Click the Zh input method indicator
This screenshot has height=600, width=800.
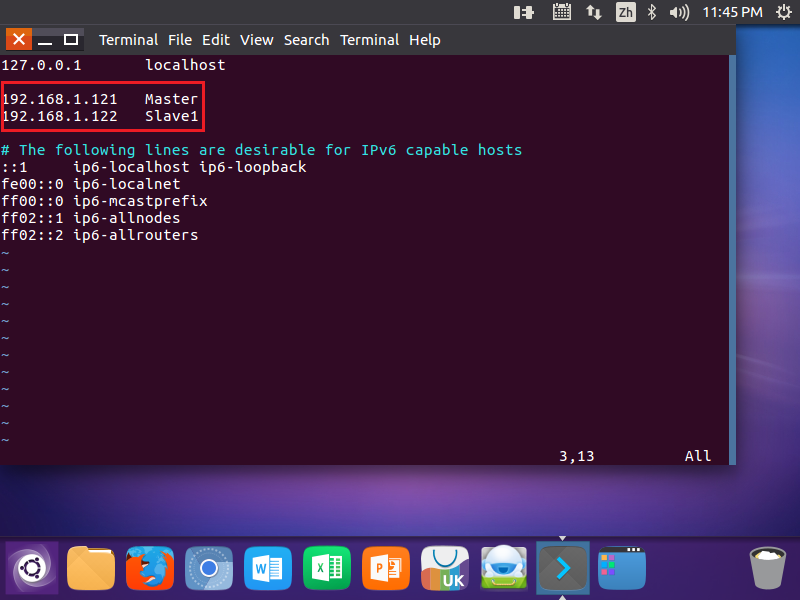(x=626, y=12)
